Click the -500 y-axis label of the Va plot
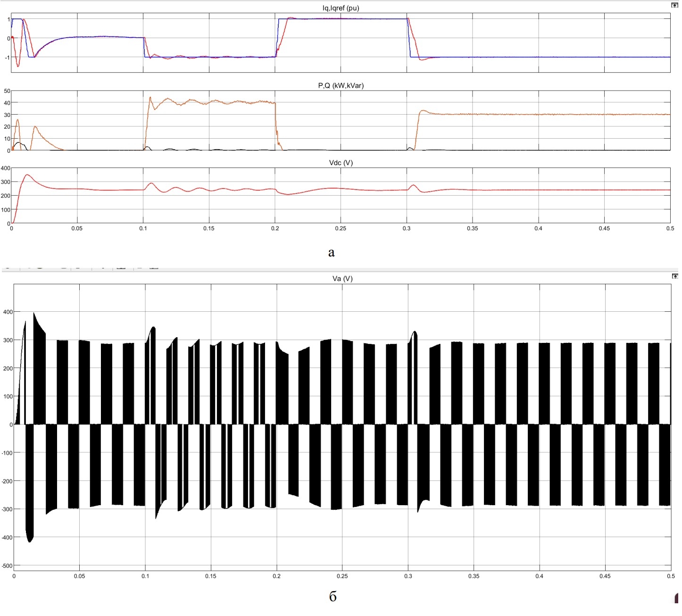Screen dimensions: 682x616 pyautogui.click(x=7, y=566)
